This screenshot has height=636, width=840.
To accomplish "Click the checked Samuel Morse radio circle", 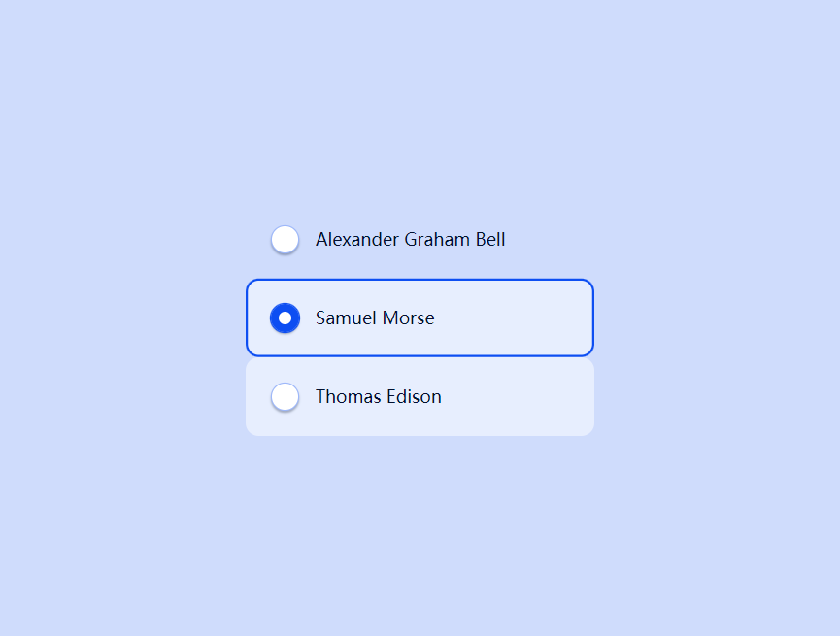I will (x=285, y=318).
